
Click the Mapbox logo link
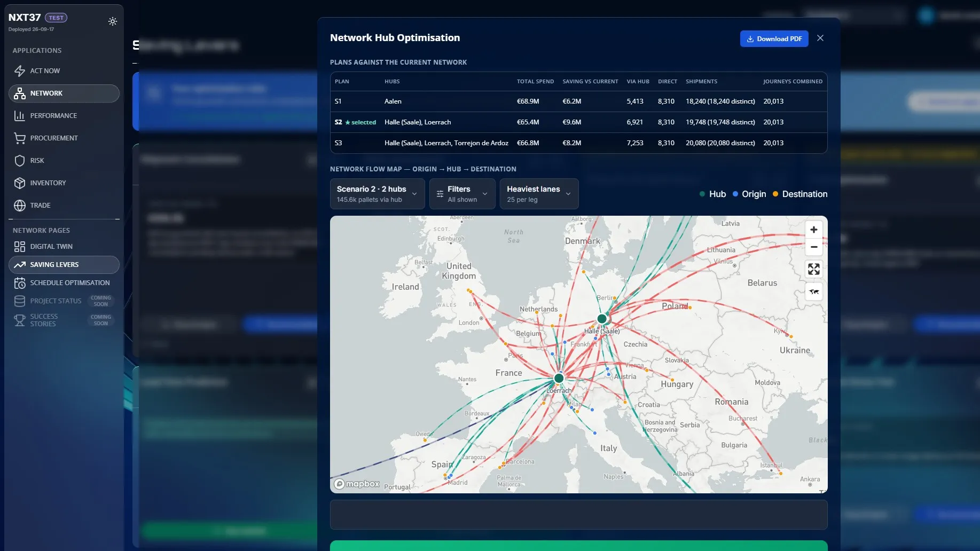point(357,484)
